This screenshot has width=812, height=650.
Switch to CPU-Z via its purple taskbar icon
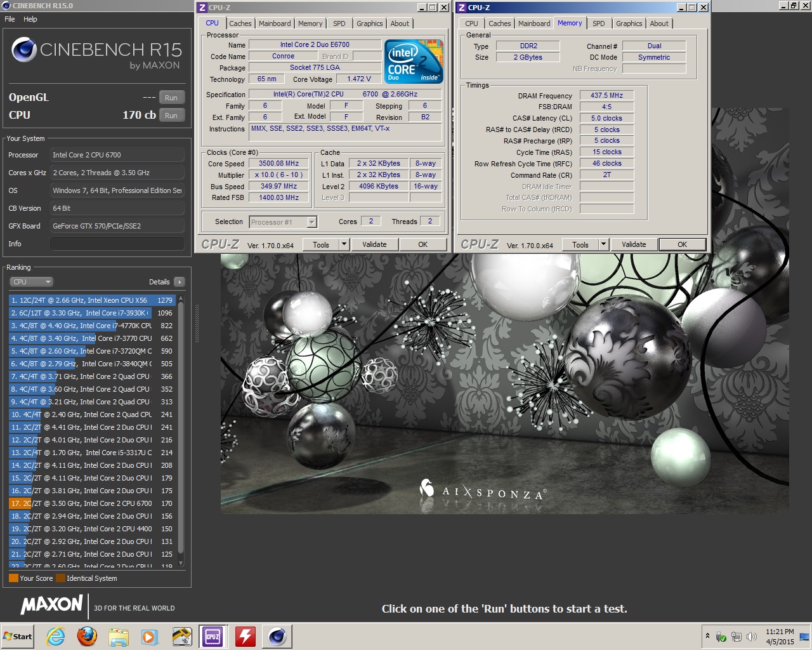[x=213, y=636]
